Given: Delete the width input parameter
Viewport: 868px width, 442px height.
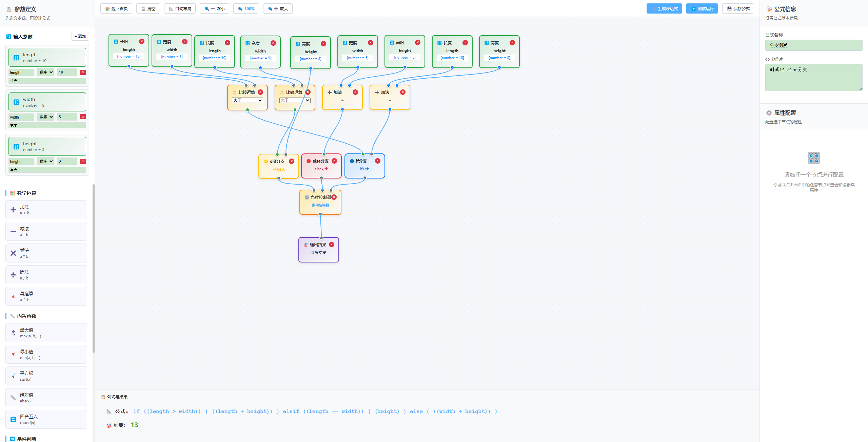Looking at the screenshot, I should [83, 117].
